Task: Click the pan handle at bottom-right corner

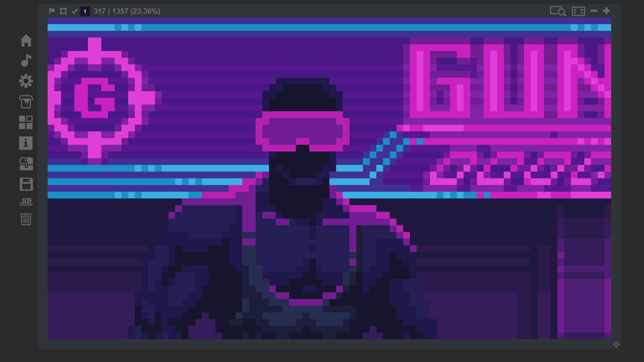Action: (616, 344)
